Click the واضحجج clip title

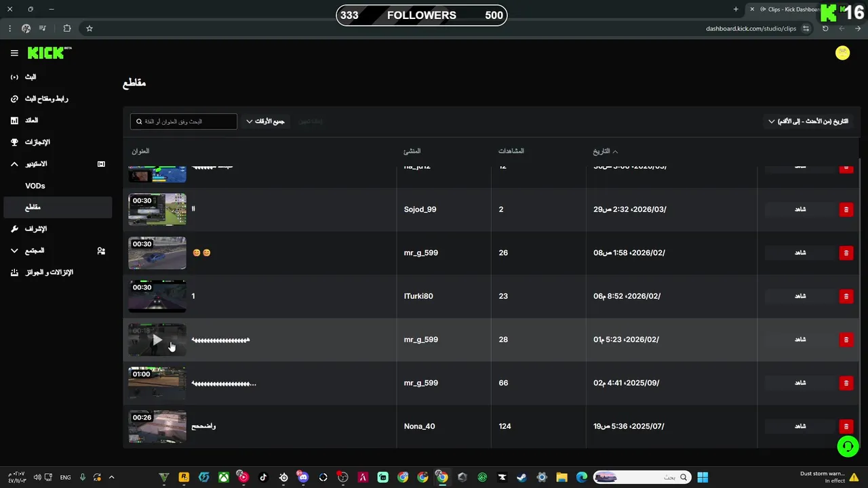pos(203,426)
